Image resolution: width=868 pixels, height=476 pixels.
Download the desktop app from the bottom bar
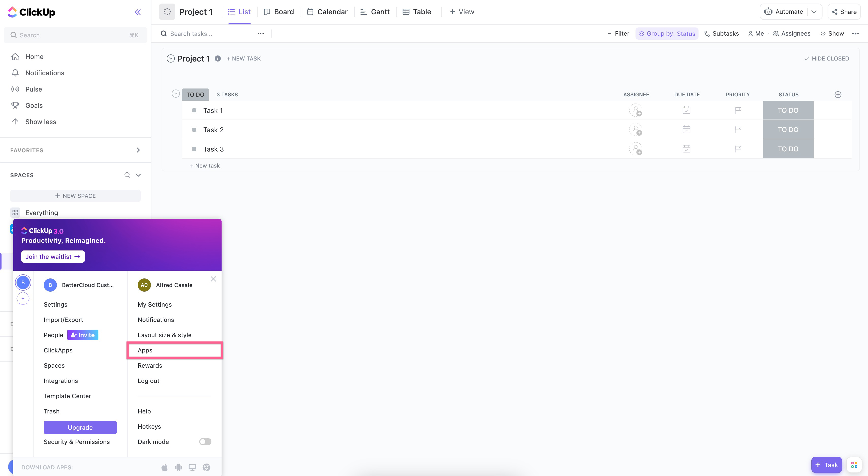coord(192,467)
